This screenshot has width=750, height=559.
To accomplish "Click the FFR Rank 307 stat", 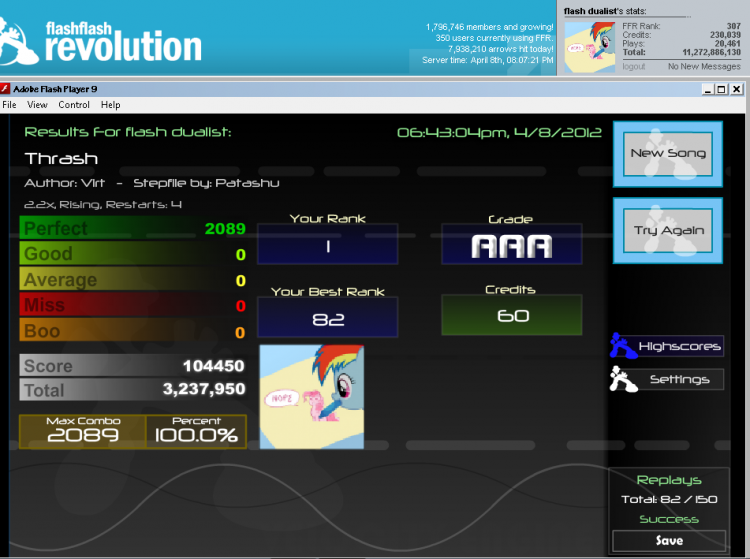I will coord(681,26).
